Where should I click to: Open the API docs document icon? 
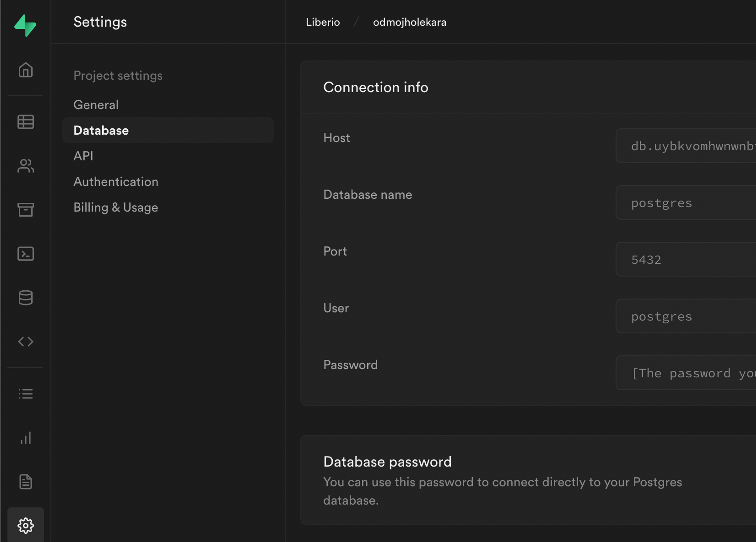[x=26, y=482]
